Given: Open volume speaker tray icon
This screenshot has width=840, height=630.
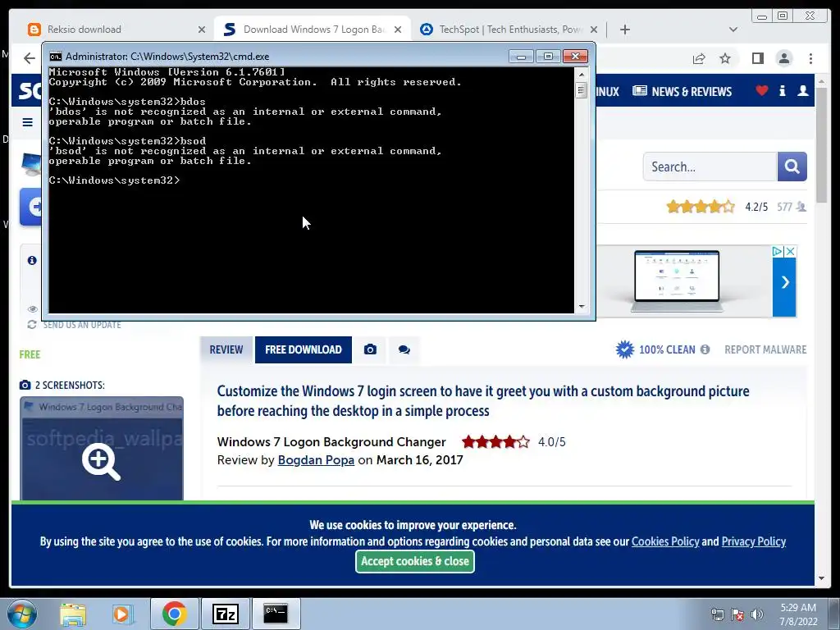Looking at the screenshot, I should pyautogui.click(x=756, y=614).
